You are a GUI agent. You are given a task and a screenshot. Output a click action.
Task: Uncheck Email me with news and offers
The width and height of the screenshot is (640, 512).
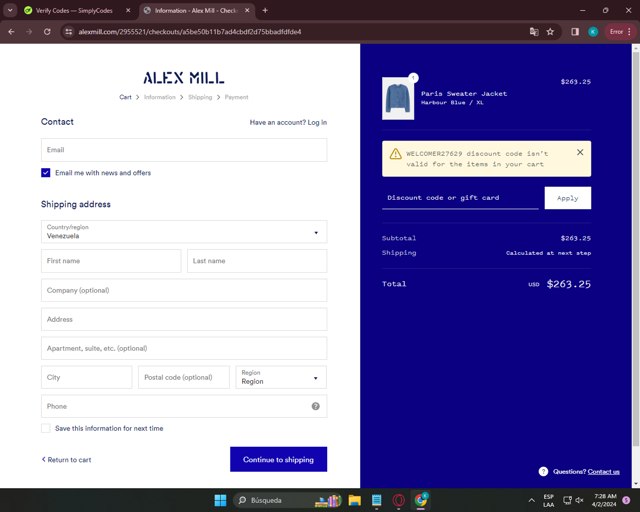(46, 173)
